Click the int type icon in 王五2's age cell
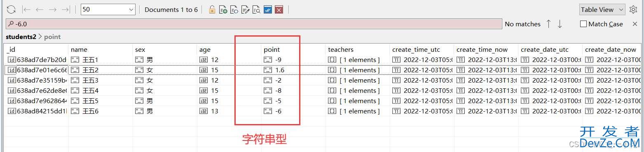The height and width of the screenshot is (152, 644). [204, 70]
